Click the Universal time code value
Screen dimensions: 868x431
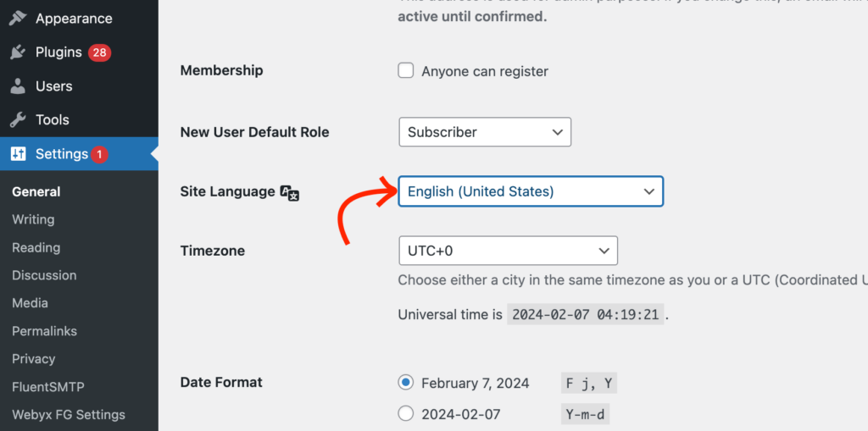586,315
